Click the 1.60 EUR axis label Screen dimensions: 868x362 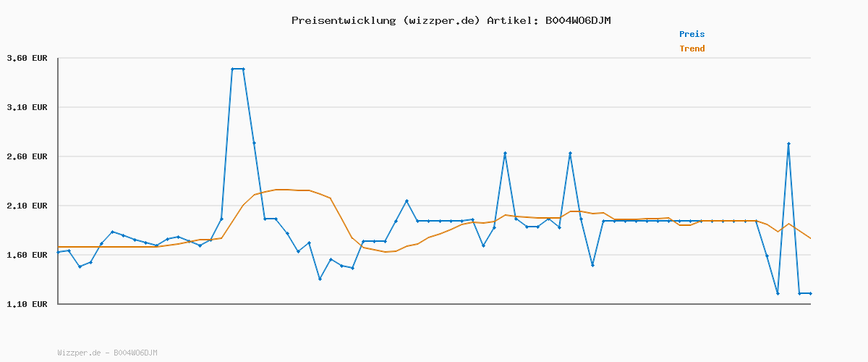tap(27, 255)
